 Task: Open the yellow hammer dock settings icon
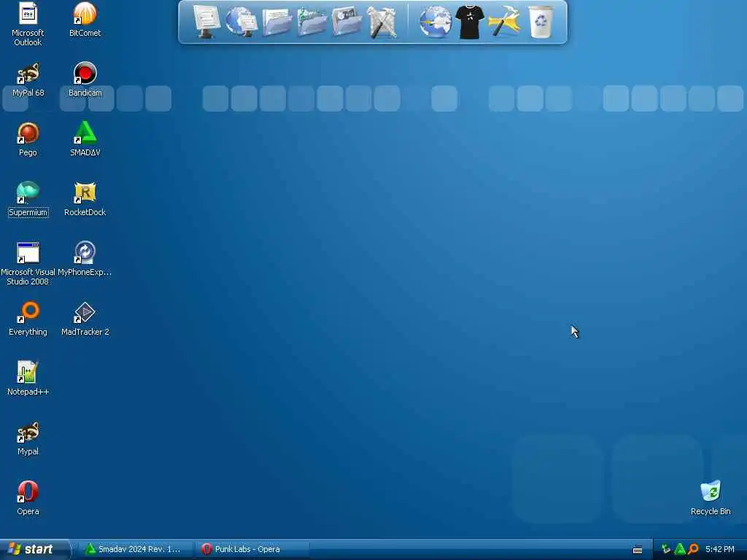coord(504,21)
